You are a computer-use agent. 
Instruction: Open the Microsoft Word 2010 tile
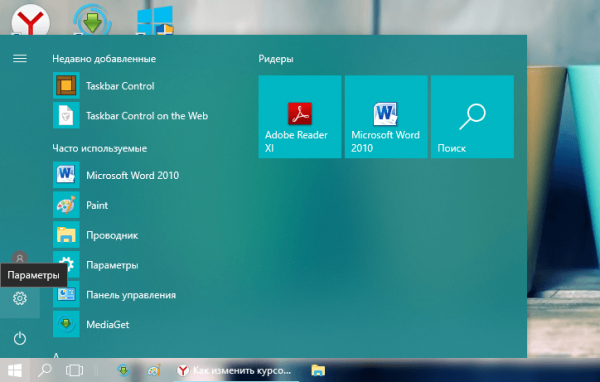pyautogui.click(x=386, y=116)
